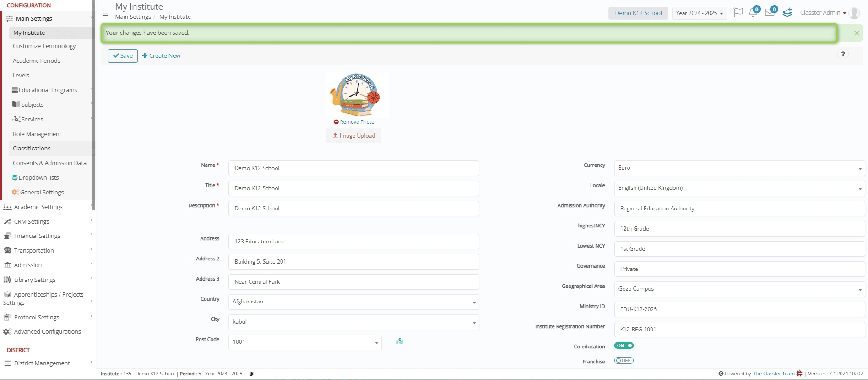Screen dimensions: 868x380
Task: Click the District Management list icon
Action: [x=7, y=363]
